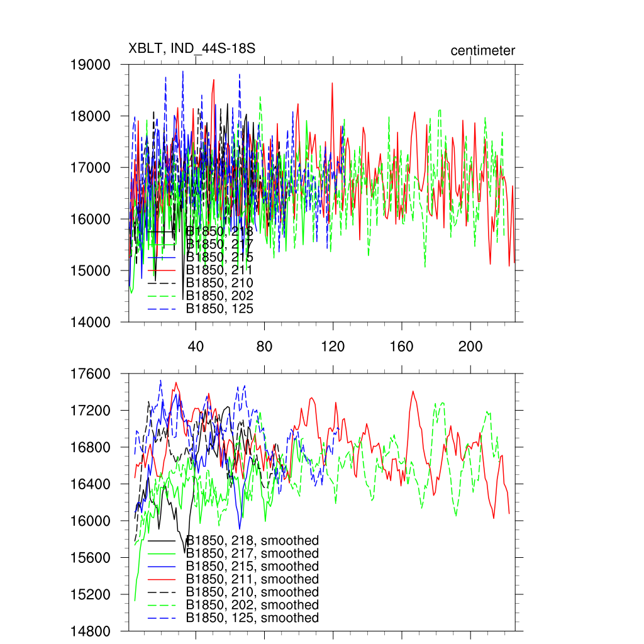Viewport: 644px width, 644px height.
Task: Select 'B1850, 125, smoothed' legend text
Action: (252, 618)
